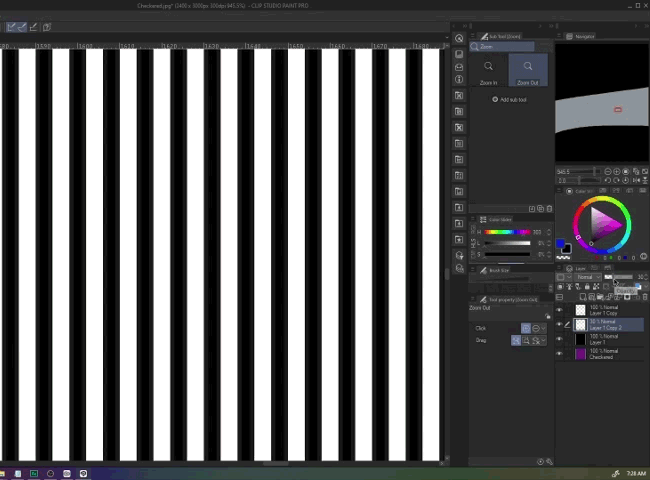Open the Color Slider tab
Image resolution: width=650 pixels, height=480 pixels.
pos(499,220)
